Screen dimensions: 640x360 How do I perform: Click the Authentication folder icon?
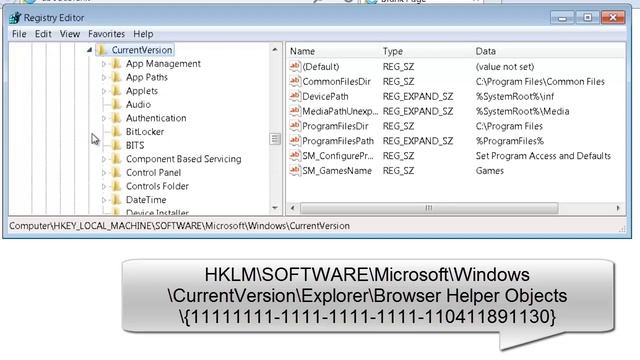pyautogui.click(x=117, y=118)
